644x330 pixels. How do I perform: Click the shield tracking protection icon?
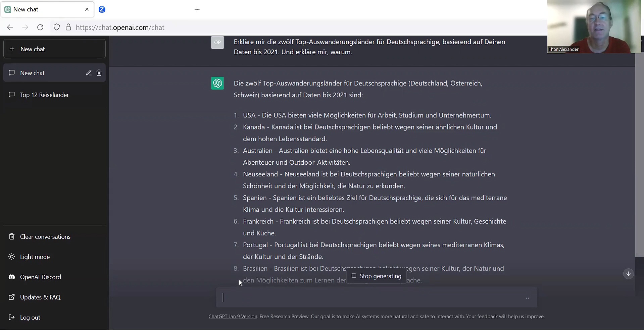[x=57, y=27]
